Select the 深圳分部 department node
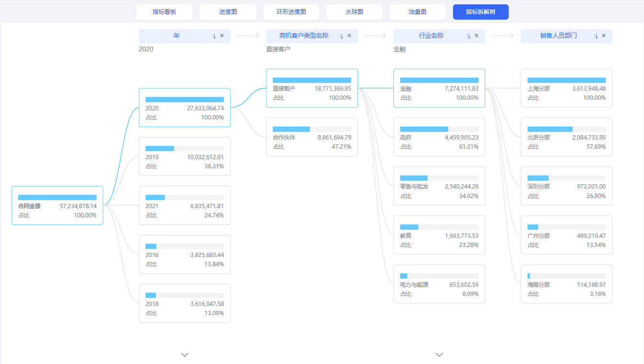 click(566, 186)
